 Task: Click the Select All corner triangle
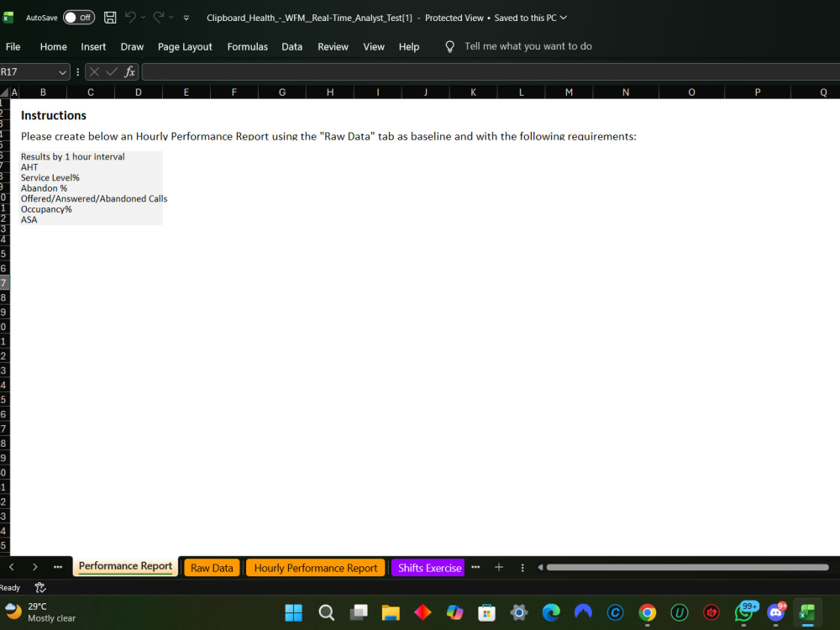point(5,92)
